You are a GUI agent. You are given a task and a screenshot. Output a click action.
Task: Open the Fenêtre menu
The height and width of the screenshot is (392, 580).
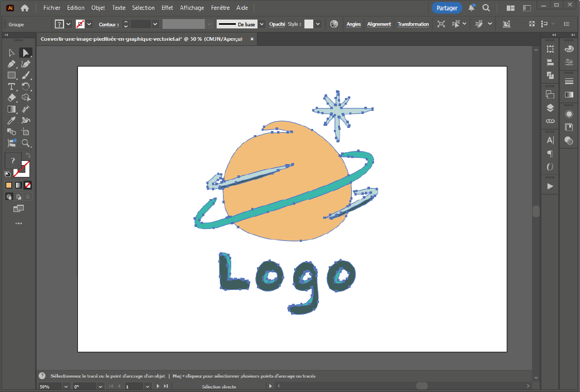tap(220, 8)
